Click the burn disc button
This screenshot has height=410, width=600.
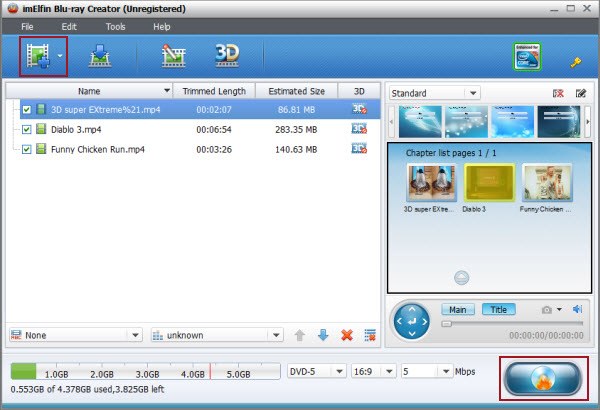(544, 379)
